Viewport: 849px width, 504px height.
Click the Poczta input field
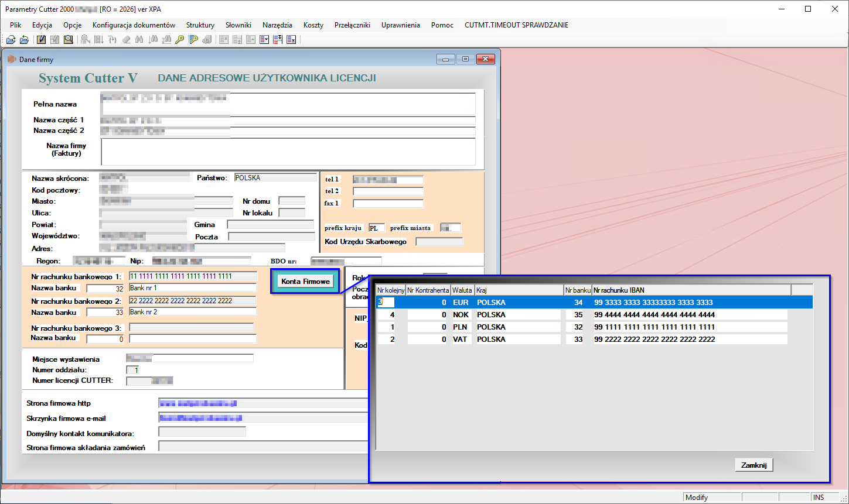click(x=271, y=236)
